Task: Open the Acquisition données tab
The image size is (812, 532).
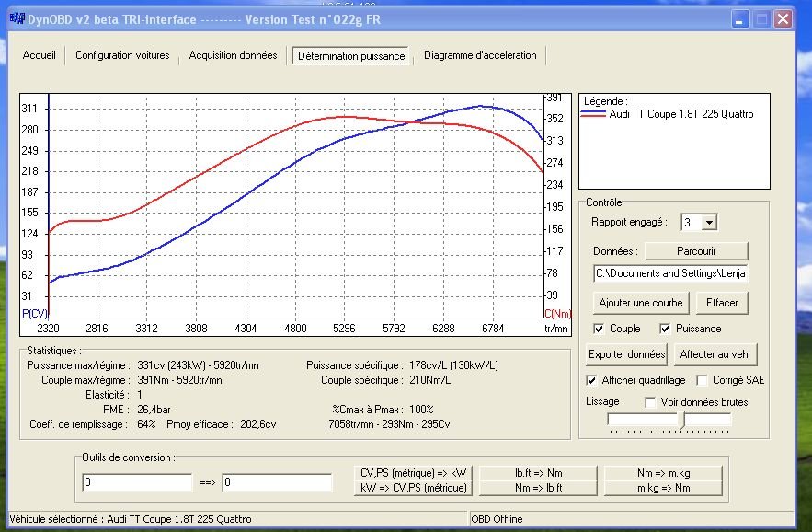Action: point(233,55)
